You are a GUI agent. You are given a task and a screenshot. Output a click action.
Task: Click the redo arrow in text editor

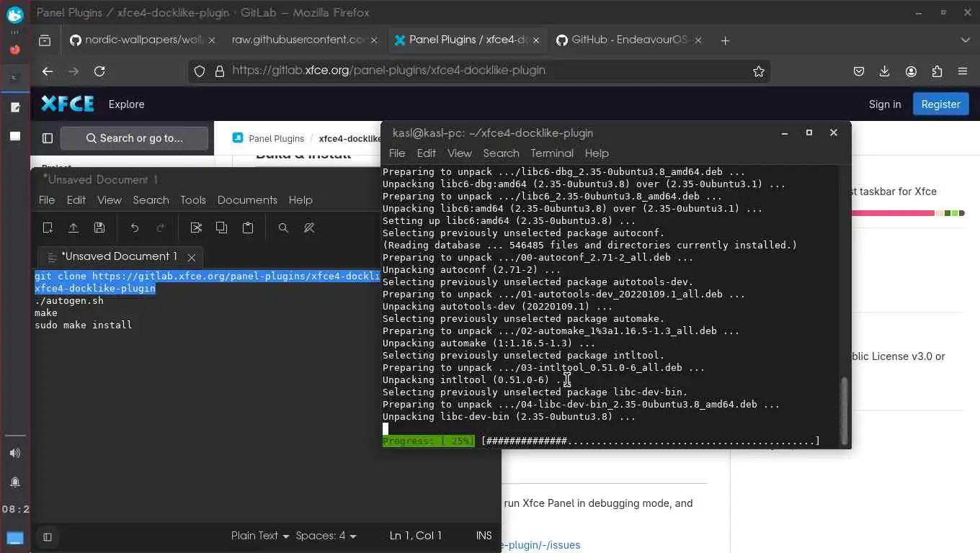(161, 228)
